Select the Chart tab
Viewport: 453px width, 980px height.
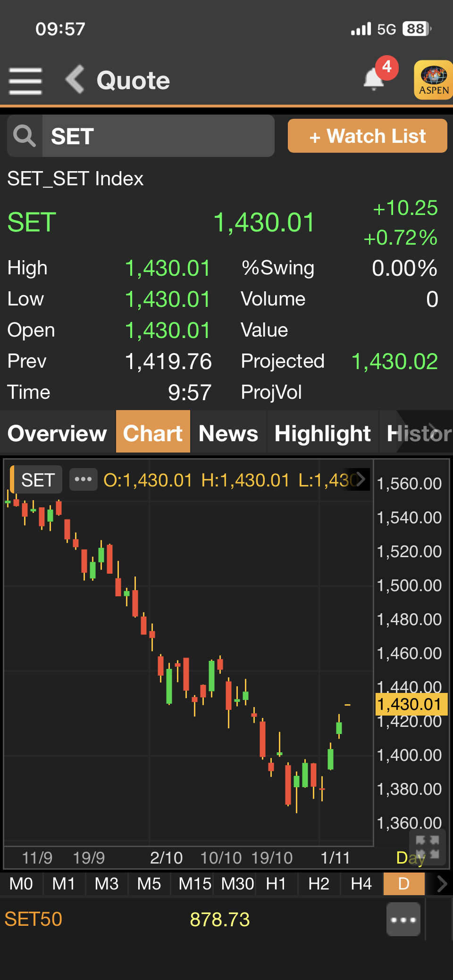153,433
